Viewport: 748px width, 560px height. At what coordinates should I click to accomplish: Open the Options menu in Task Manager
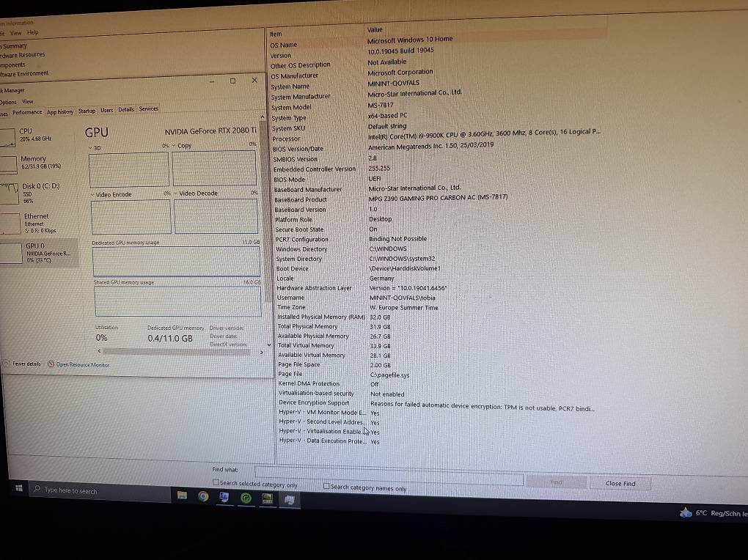(x=7, y=102)
